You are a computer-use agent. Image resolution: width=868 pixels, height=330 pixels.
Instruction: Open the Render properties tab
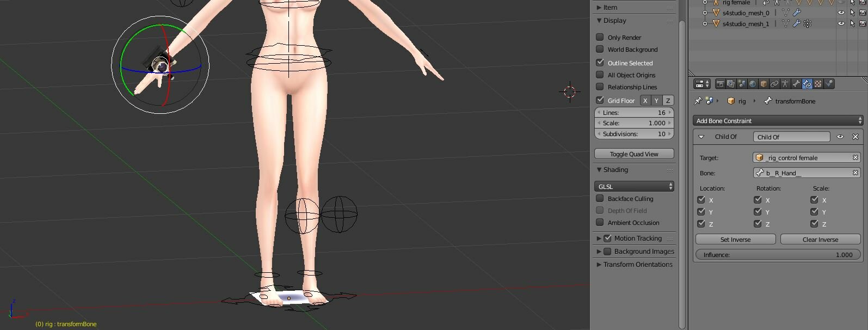(721, 84)
